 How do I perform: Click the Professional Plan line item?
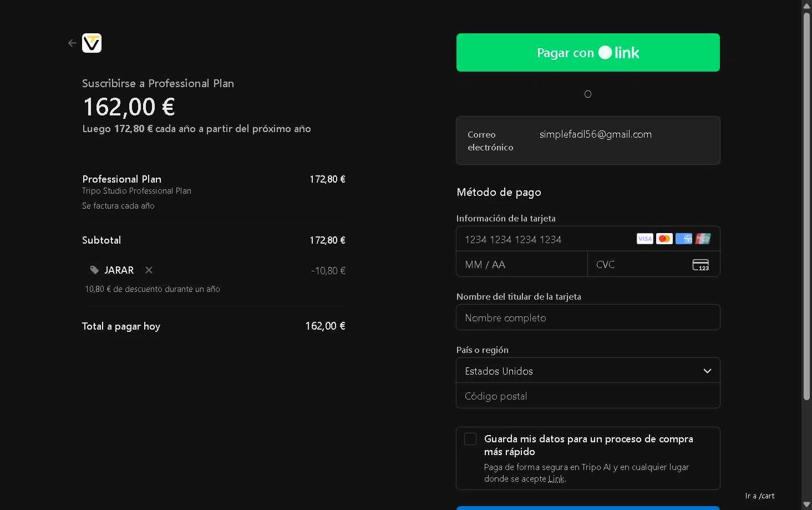point(121,179)
